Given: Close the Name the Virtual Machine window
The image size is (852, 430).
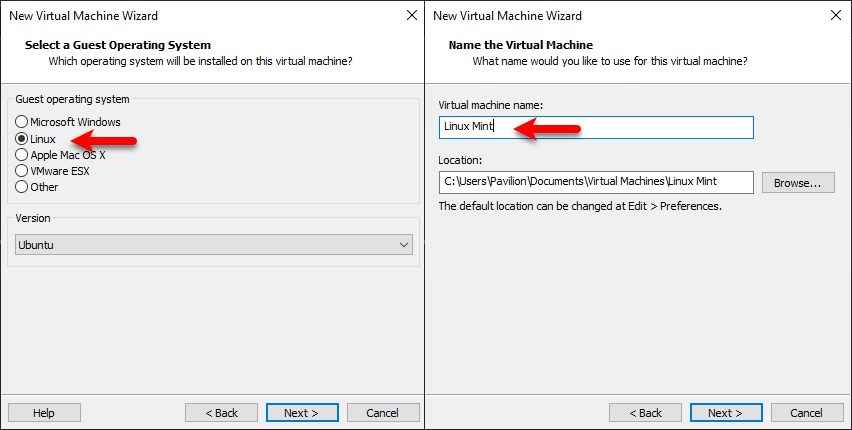Looking at the screenshot, I should click(836, 15).
